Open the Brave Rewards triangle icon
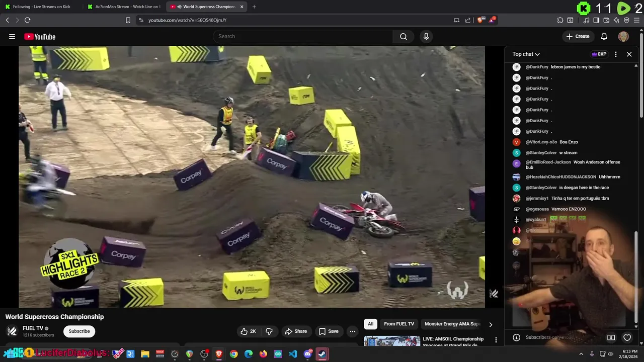Image resolution: width=644 pixels, height=362 pixels. [492, 20]
